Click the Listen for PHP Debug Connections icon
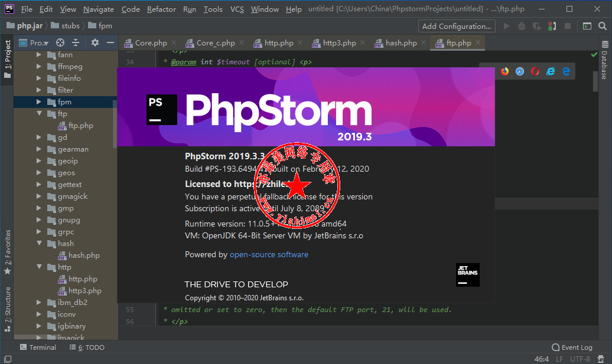Image resolution: width=612 pixels, height=364 pixels. pos(552,26)
